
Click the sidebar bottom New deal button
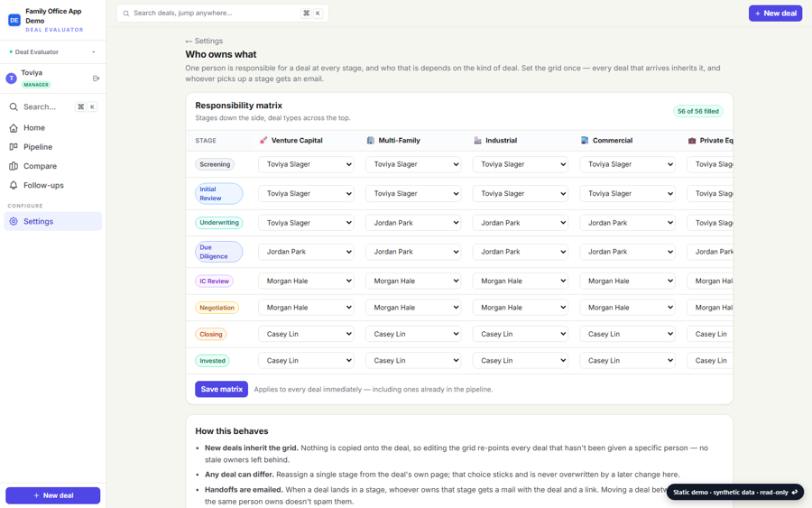click(x=53, y=495)
